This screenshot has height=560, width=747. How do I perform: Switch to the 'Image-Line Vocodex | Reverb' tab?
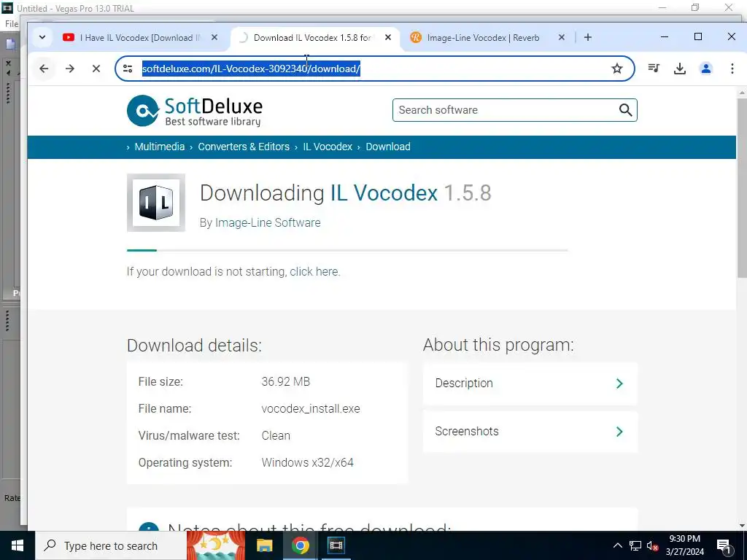483,37
